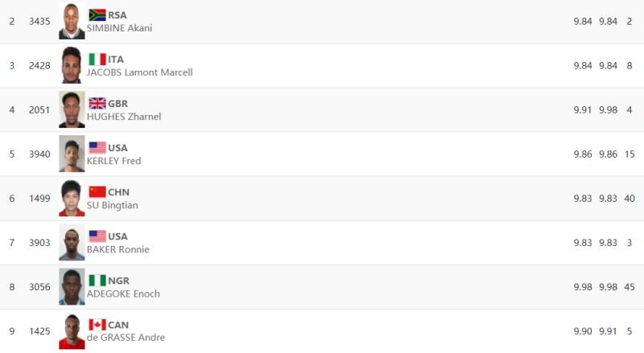Click the USA flag beside KERLEY Fred
Viewport: 644px width, 353px height.
coord(97,148)
